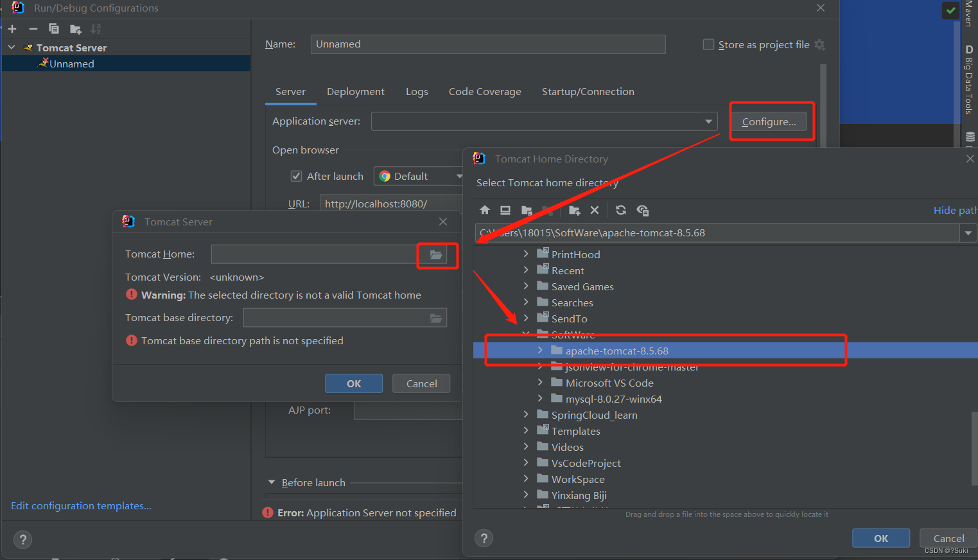The height and width of the screenshot is (560, 978).
Task: Switch to Code Coverage tab
Action: coord(485,92)
